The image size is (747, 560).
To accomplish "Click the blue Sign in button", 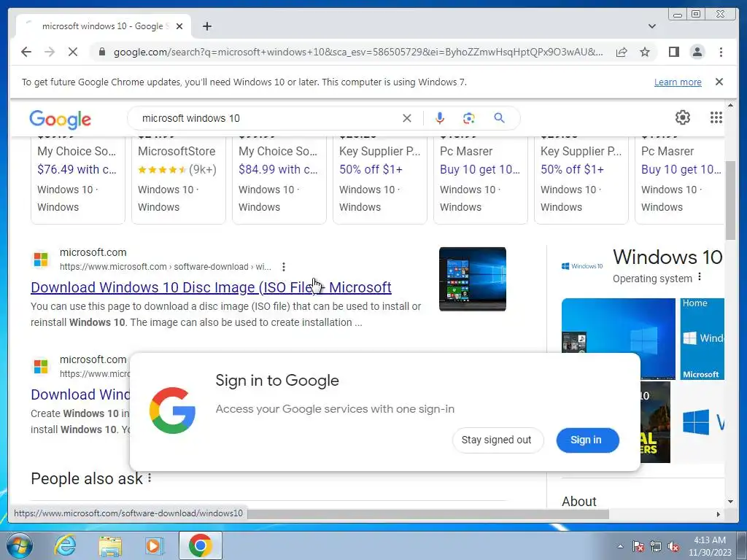I will coord(587,440).
